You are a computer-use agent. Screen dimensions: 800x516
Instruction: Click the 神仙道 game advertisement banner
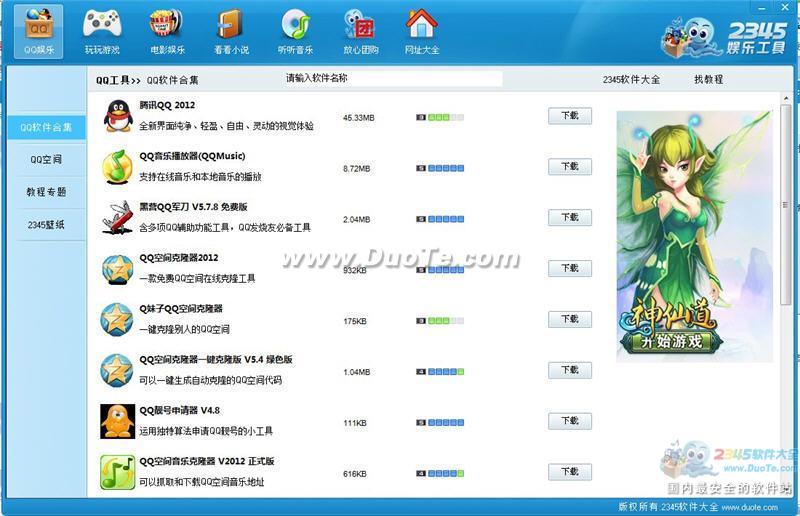pyautogui.click(x=694, y=236)
